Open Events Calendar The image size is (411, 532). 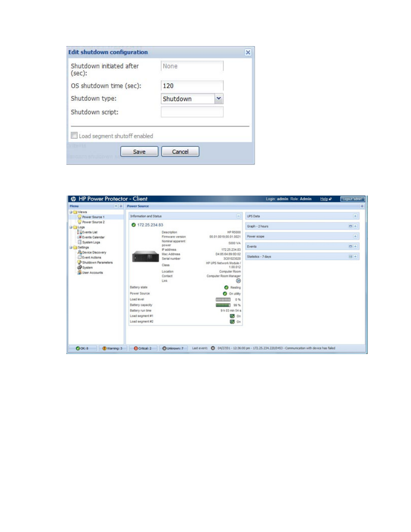(x=93, y=237)
